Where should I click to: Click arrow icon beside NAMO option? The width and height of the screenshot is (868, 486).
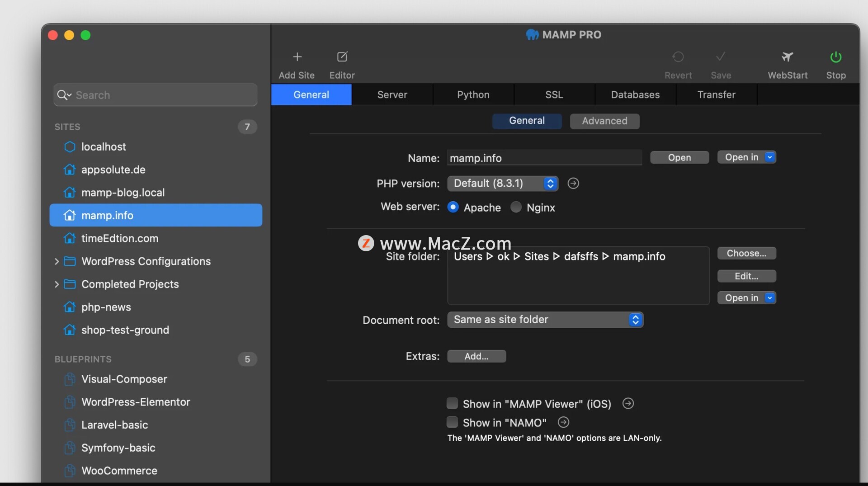pos(563,422)
